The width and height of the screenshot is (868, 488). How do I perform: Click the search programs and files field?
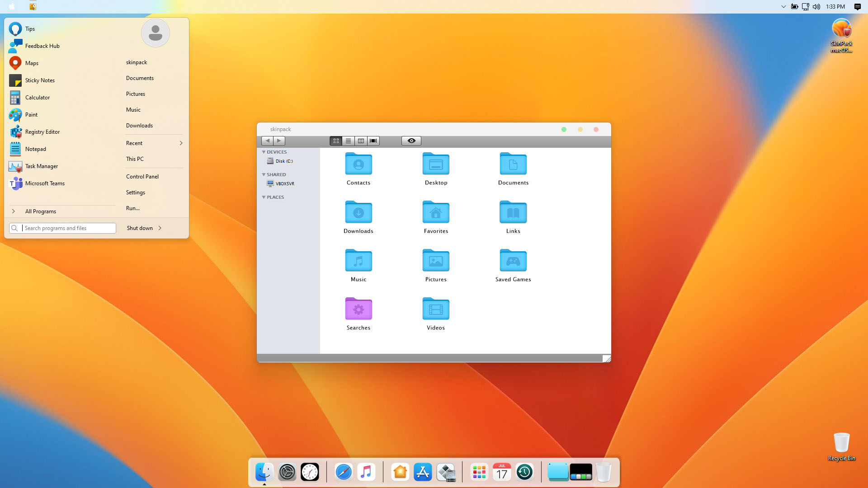pos(68,228)
